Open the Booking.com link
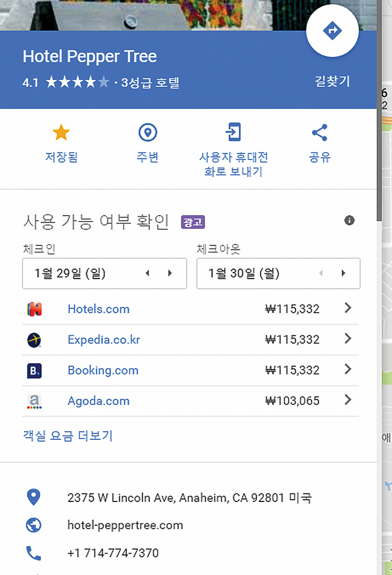 103,370
